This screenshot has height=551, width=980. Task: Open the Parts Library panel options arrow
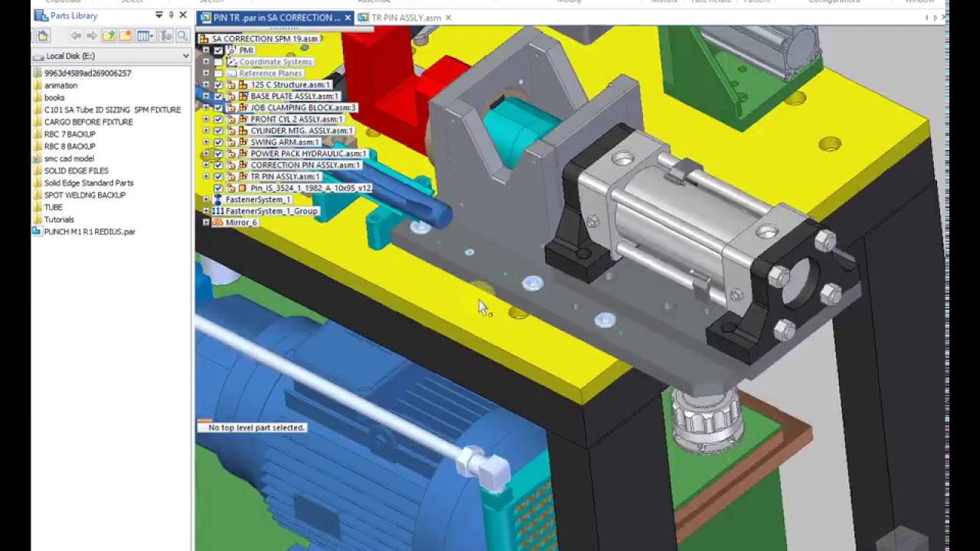158,15
